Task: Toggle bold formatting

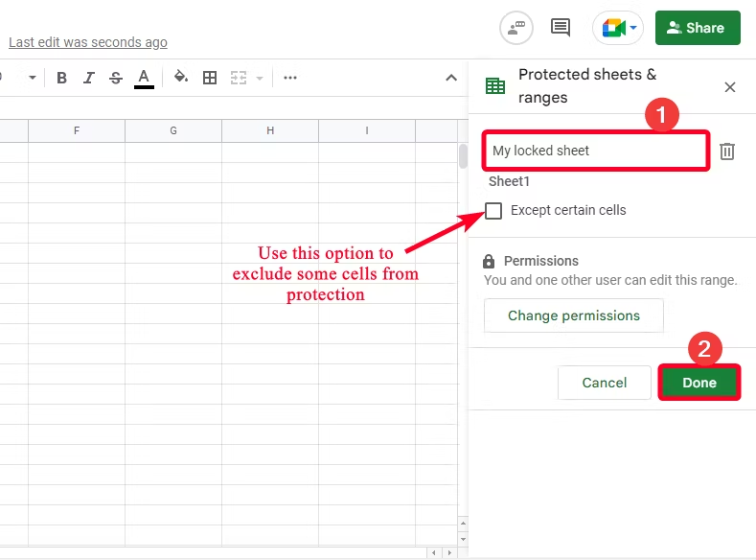Action: (62, 78)
